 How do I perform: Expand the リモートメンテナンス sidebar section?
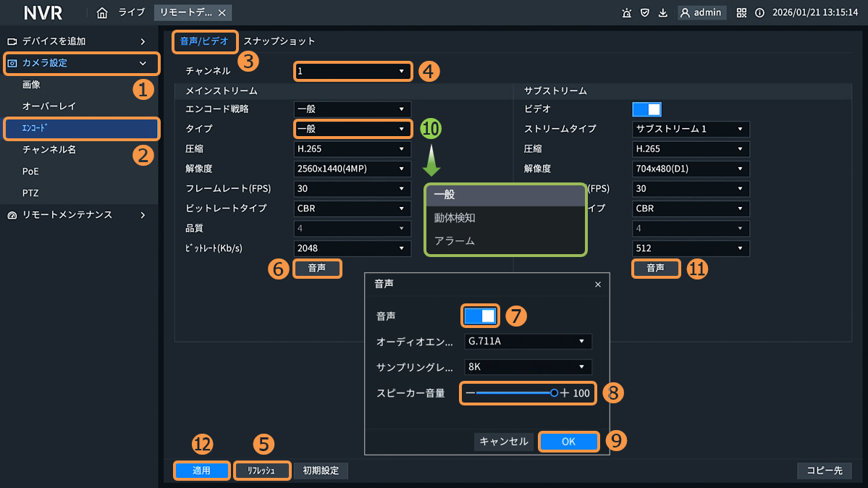point(79,215)
